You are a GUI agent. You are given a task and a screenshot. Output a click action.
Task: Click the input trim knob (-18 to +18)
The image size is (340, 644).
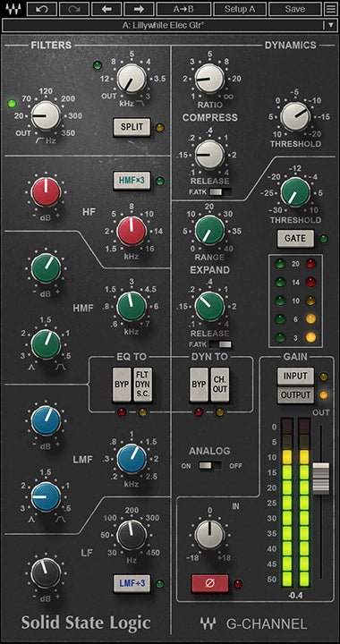pos(210,534)
